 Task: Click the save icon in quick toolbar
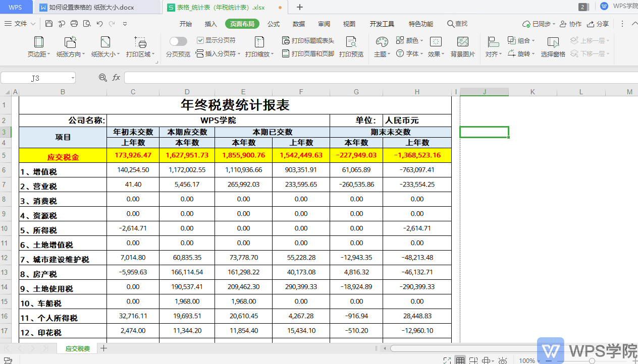(49, 24)
